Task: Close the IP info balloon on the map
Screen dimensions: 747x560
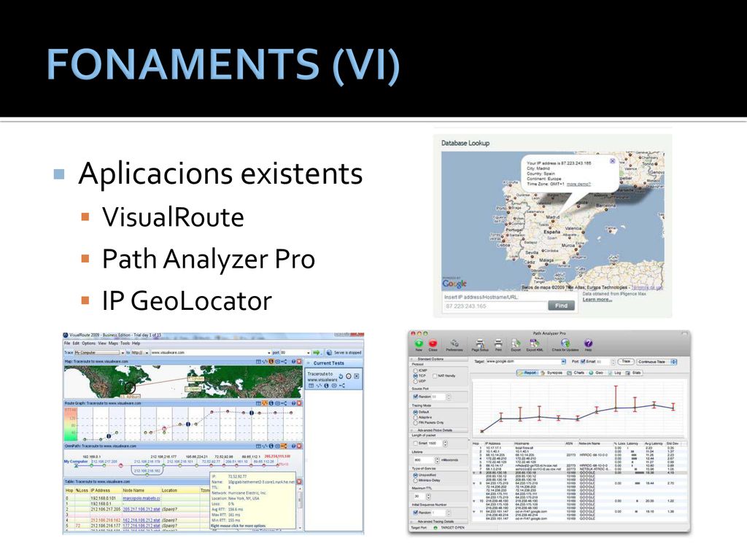Action: (613, 161)
